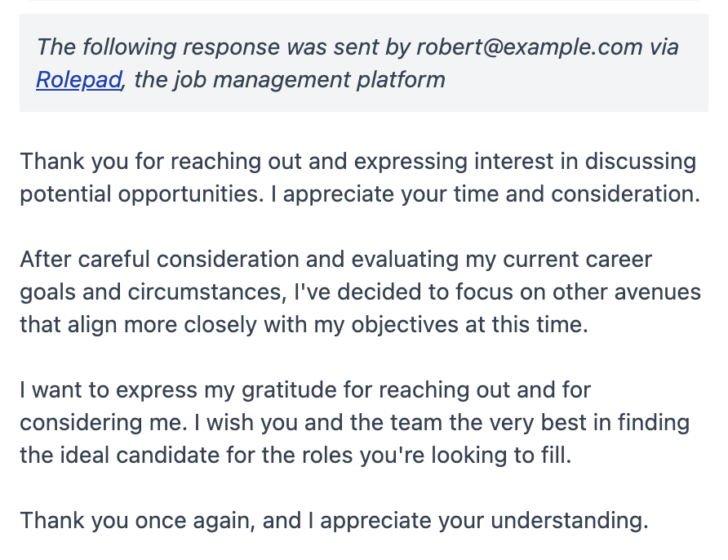Click the robert@example.com email address
Screen dimensions: 728x560
[x=530, y=47]
